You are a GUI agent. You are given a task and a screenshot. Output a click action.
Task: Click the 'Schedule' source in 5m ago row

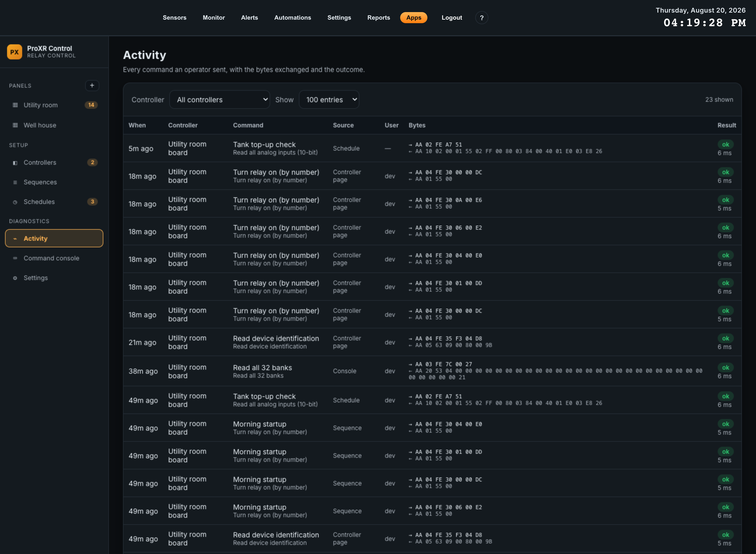(346, 148)
